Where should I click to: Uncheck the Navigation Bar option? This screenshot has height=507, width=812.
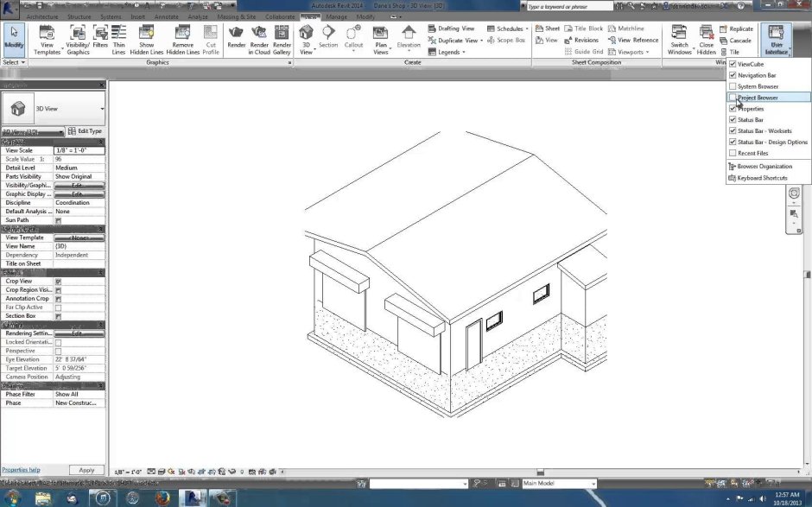[733, 75]
